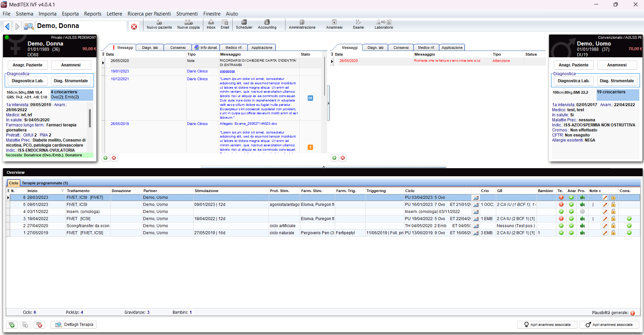The height and width of the screenshot is (335, 644).
Task: Switch to the Terapie programmate tab
Action: point(45,183)
